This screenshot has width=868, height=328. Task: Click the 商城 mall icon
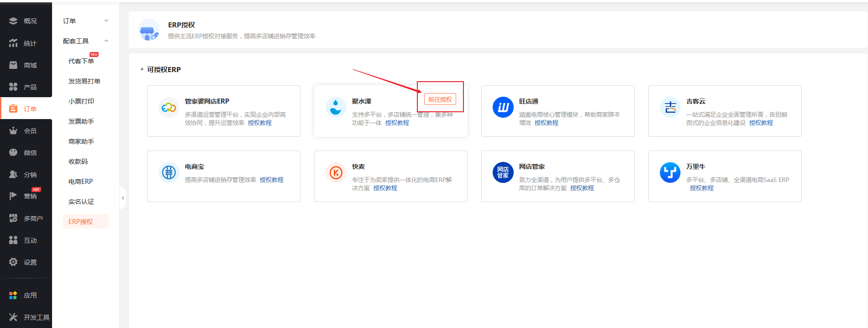[x=13, y=65]
